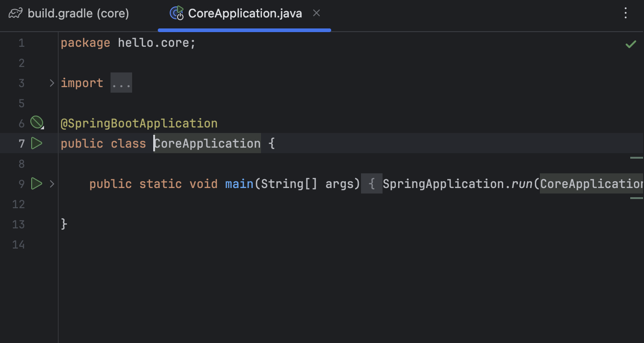Unfold the import '...' placeholder
This screenshot has width=644, height=343.
(x=121, y=83)
